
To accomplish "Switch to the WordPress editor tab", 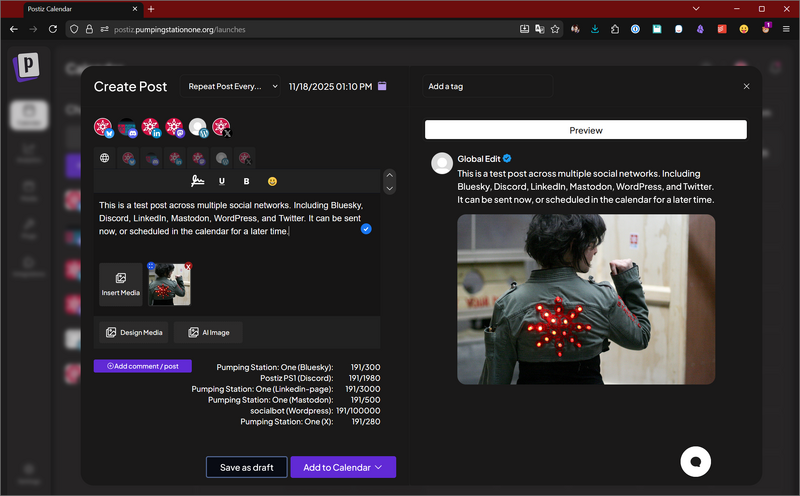I will (221, 158).
